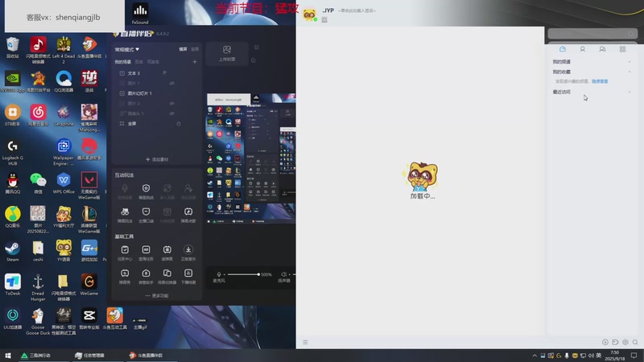Screen dimensions: 644x362
Task: Add a new scene with the plus icon
Action: coord(195,62)
